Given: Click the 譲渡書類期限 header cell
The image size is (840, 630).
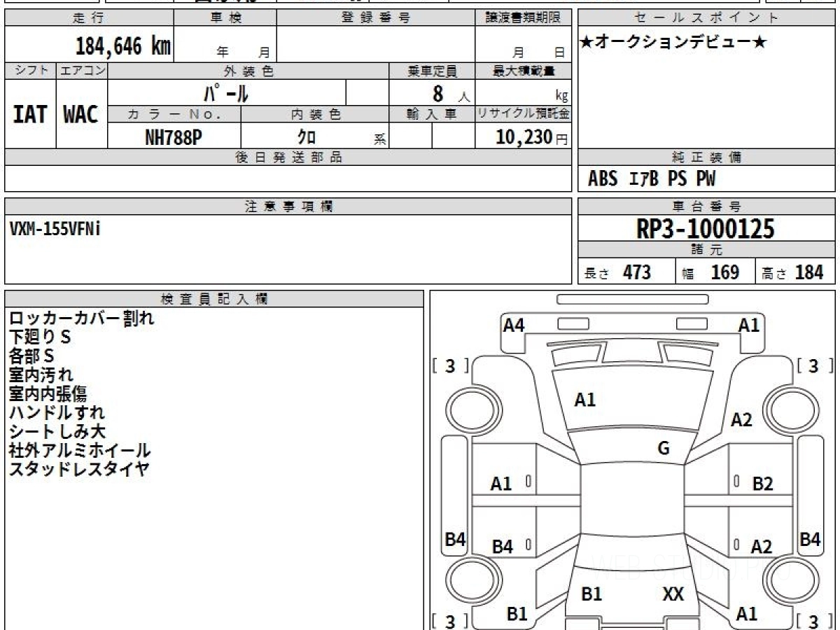Looking at the screenshot, I should pyautogui.click(x=524, y=17).
